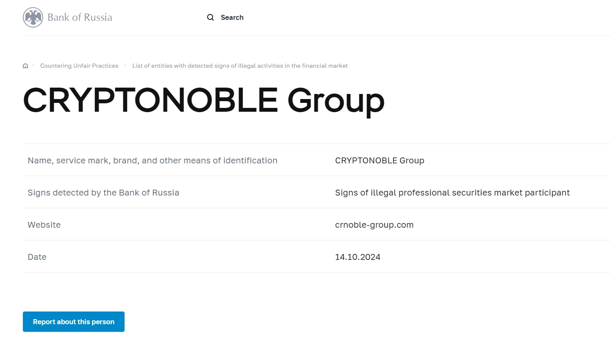
Task: Open Search via its text label
Action: point(232,17)
